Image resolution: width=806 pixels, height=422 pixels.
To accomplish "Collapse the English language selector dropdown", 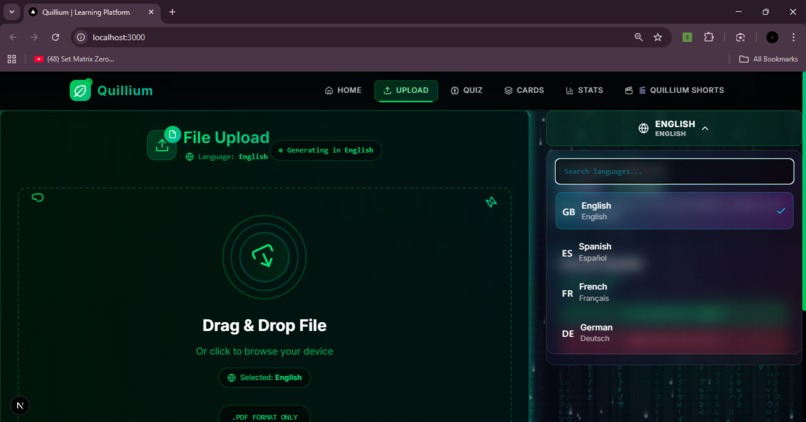I will [x=674, y=129].
